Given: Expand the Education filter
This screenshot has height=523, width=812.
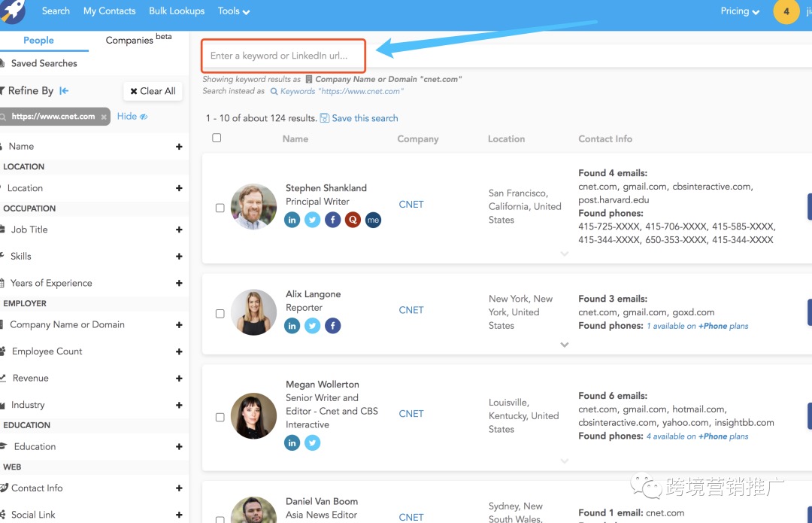Looking at the screenshot, I should click(179, 447).
